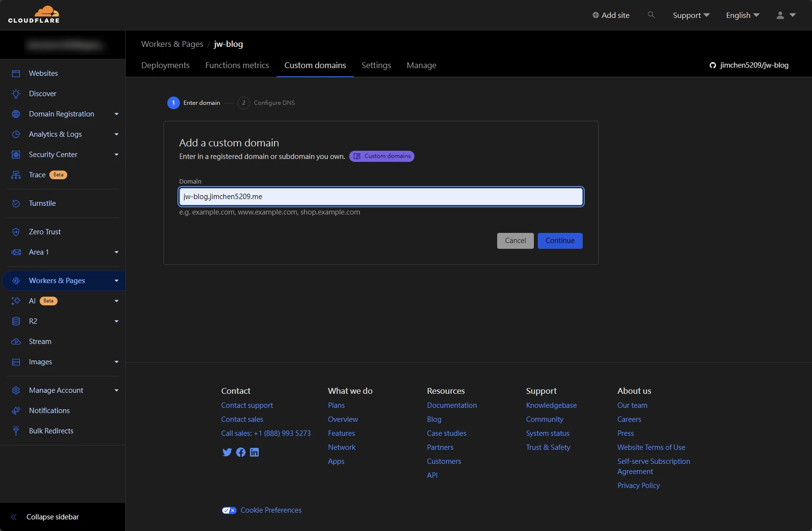Image resolution: width=812 pixels, height=531 pixels.
Task: Open the Support dropdown menu
Action: 691,15
